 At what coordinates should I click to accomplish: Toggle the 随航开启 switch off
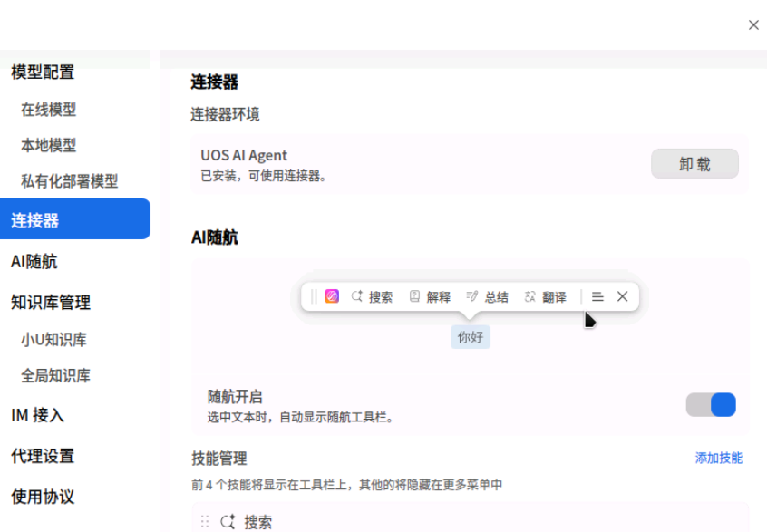tap(711, 405)
